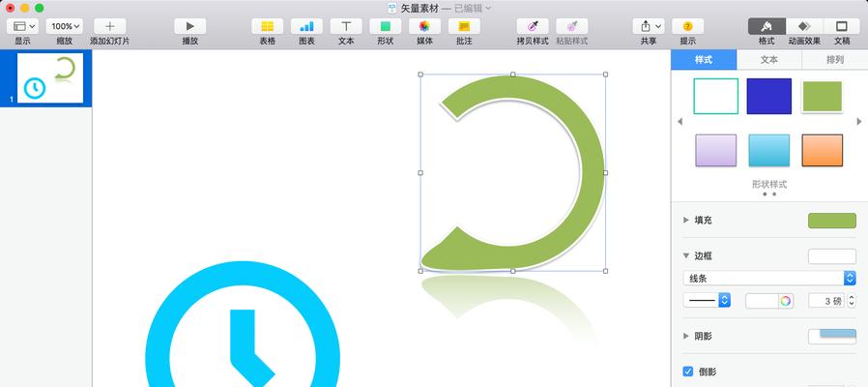Screen dimensions: 868x387
Task: Choose the green shape style
Action: click(822, 97)
